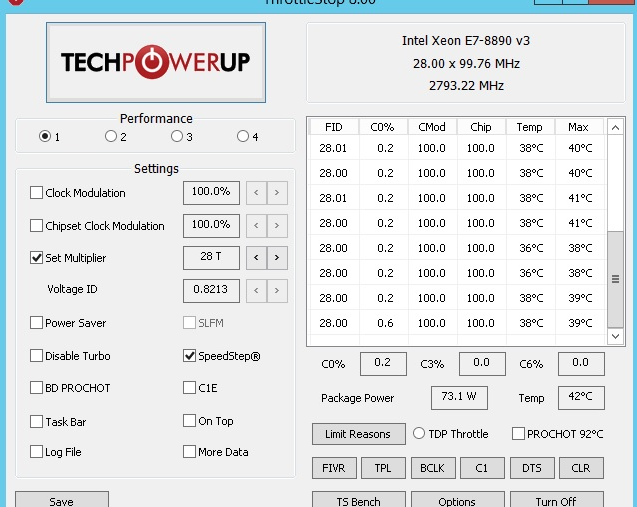Select Performance profile 3
Screen dimensions: 637x507
177,136
